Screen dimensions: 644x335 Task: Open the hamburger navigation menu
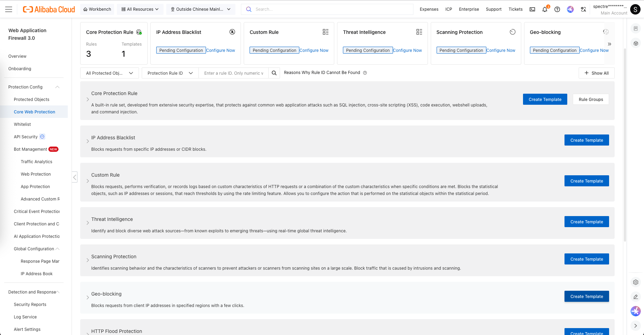(9, 9)
